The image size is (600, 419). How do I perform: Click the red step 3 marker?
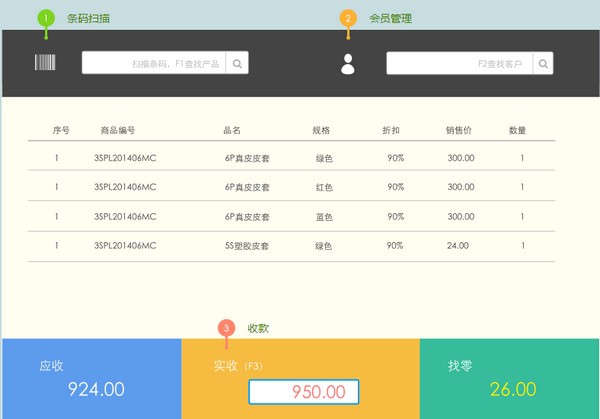tap(227, 328)
